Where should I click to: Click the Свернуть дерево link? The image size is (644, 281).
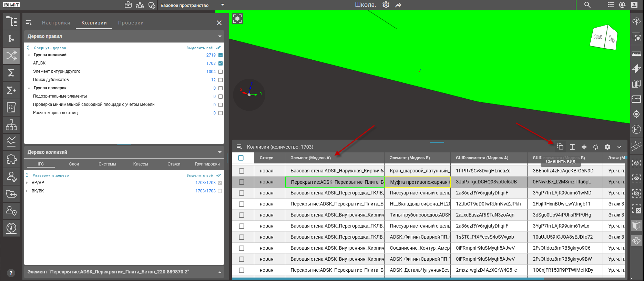50,48
